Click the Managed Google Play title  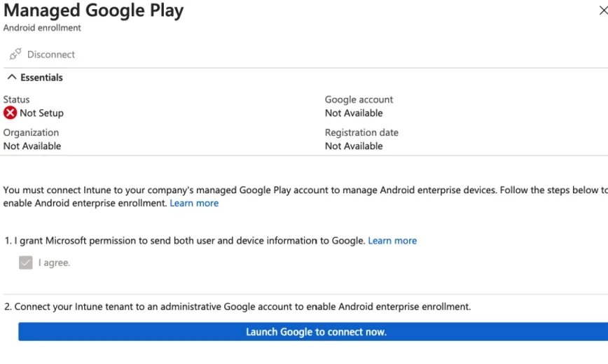93,10
